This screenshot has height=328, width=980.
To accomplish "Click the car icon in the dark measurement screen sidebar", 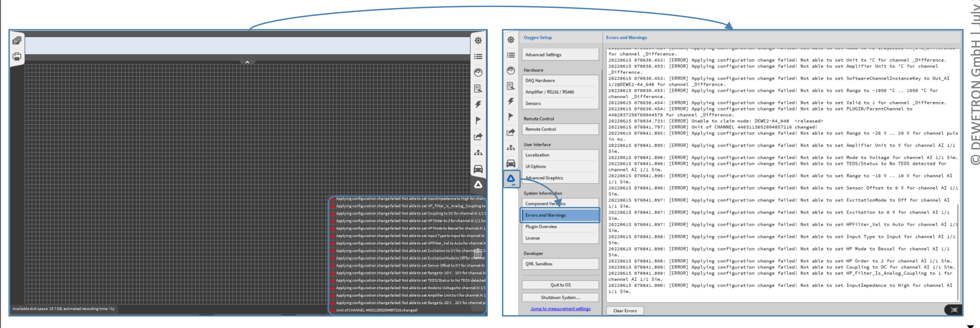I will [x=478, y=169].
